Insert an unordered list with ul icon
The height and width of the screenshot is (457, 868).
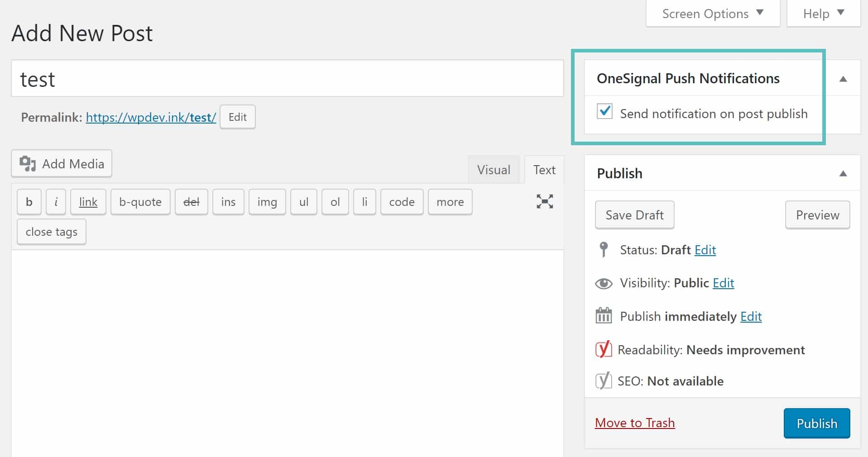point(303,202)
